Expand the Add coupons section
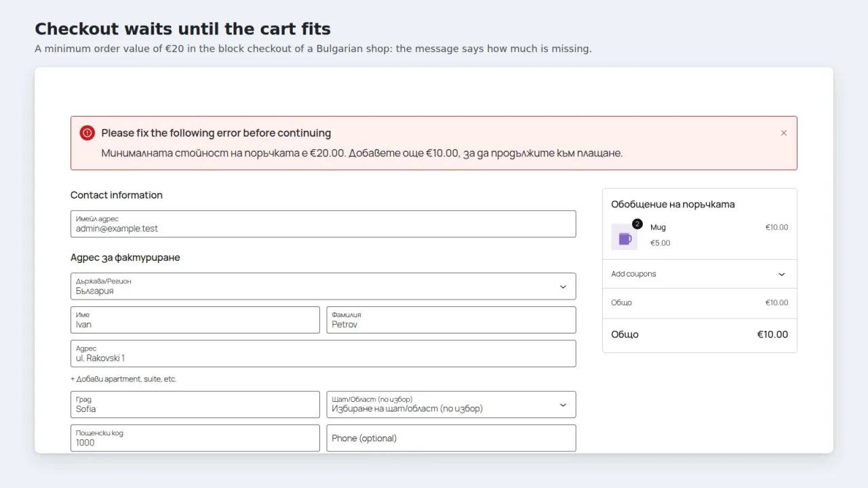This screenshot has width=868, height=488. pyautogui.click(x=699, y=274)
